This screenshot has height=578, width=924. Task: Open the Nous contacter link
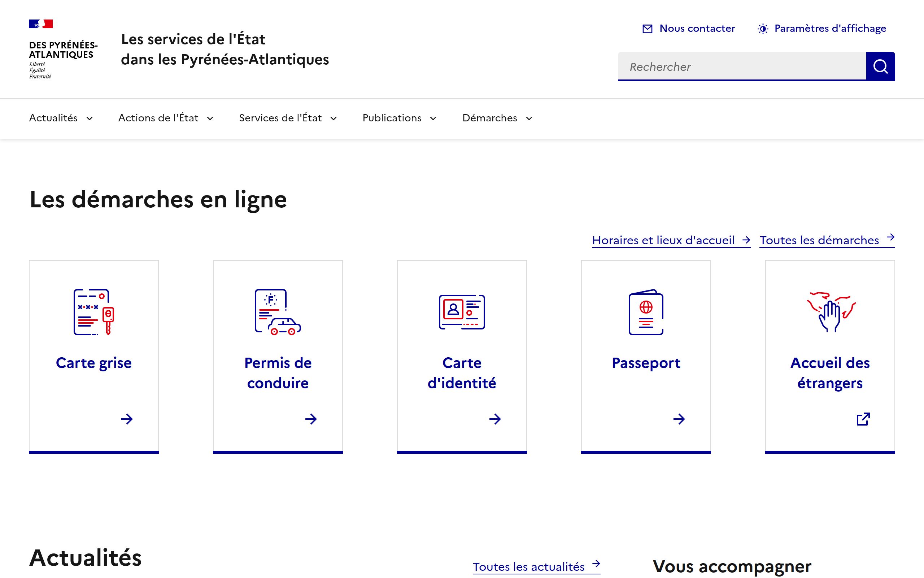tap(689, 29)
